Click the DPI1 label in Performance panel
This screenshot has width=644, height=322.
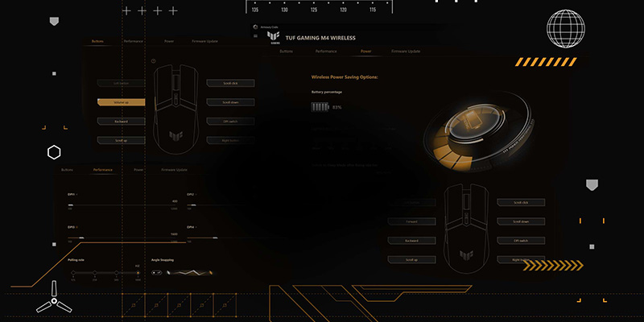72,194
